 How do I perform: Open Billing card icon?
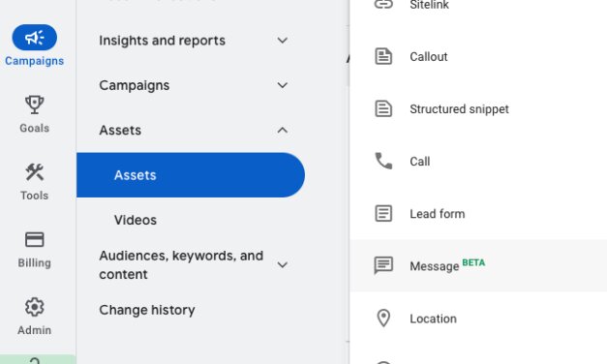pos(35,239)
